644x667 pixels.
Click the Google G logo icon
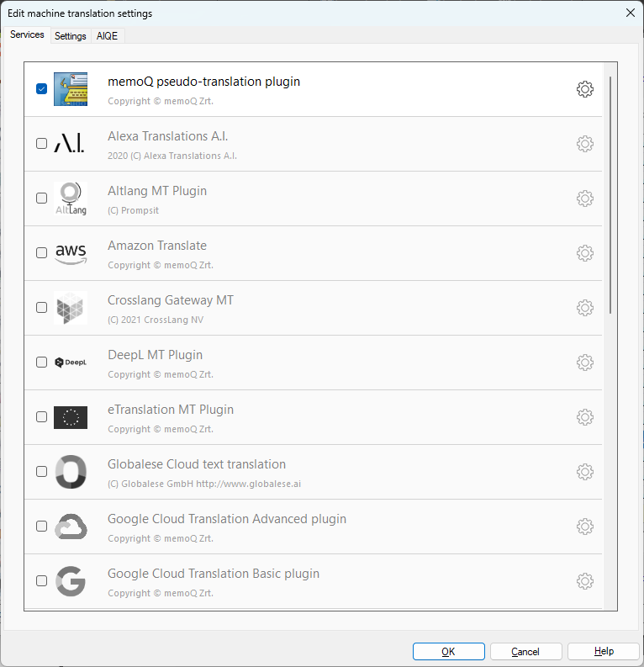coord(71,581)
